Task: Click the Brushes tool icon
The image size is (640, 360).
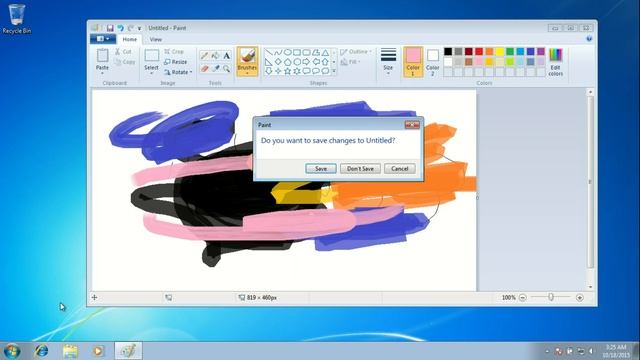Action: pos(247,56)
